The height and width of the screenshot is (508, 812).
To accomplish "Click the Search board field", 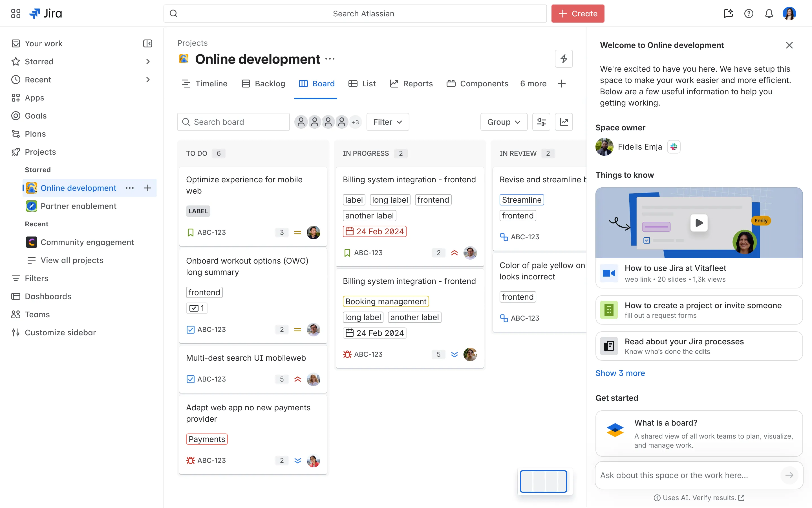I will 233,122.
